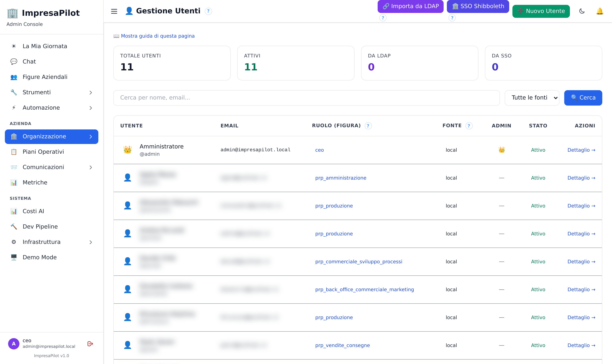Image resolution: width=612 pixels, height=364 pixels.
Task: Toggle the hamburger sidebar menu icon
Action: click(114, 11)
